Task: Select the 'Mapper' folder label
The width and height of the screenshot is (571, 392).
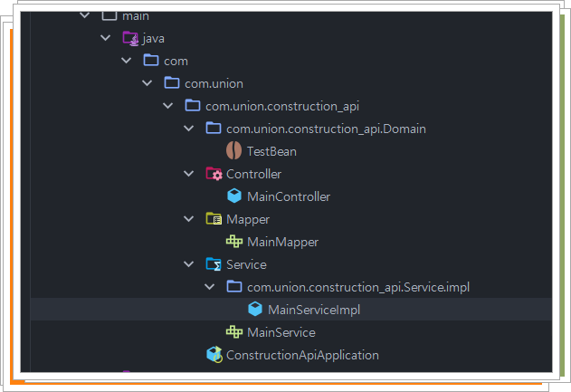Action: pos(248,220)
